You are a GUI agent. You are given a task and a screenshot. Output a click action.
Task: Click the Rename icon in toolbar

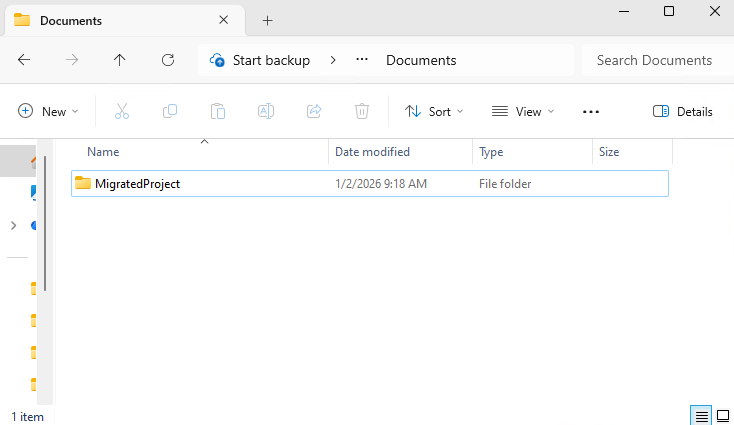(x=266, y=111)
